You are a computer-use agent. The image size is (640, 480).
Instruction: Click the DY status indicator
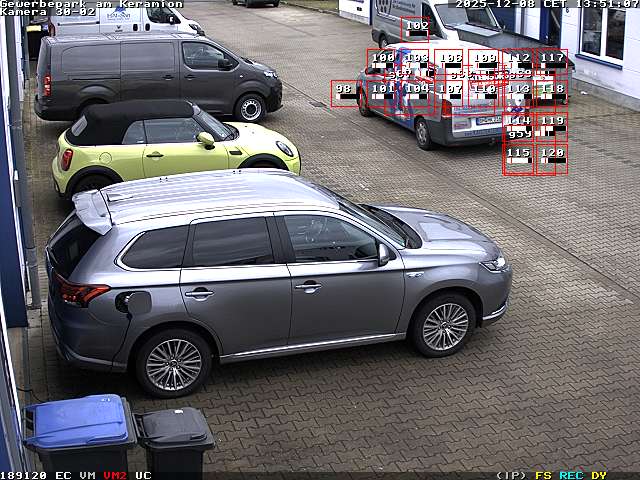[598, 475]
